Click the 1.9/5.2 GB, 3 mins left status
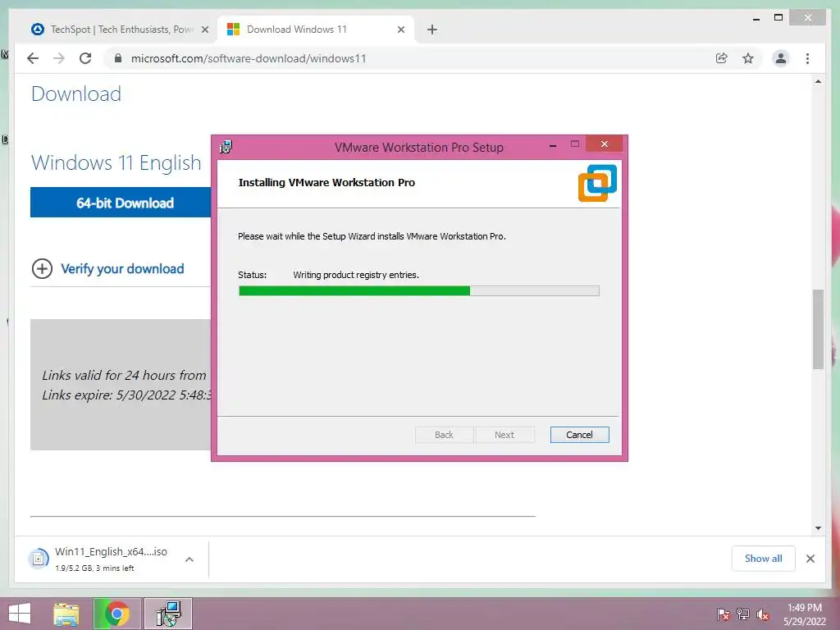 [x=94, y=568]
